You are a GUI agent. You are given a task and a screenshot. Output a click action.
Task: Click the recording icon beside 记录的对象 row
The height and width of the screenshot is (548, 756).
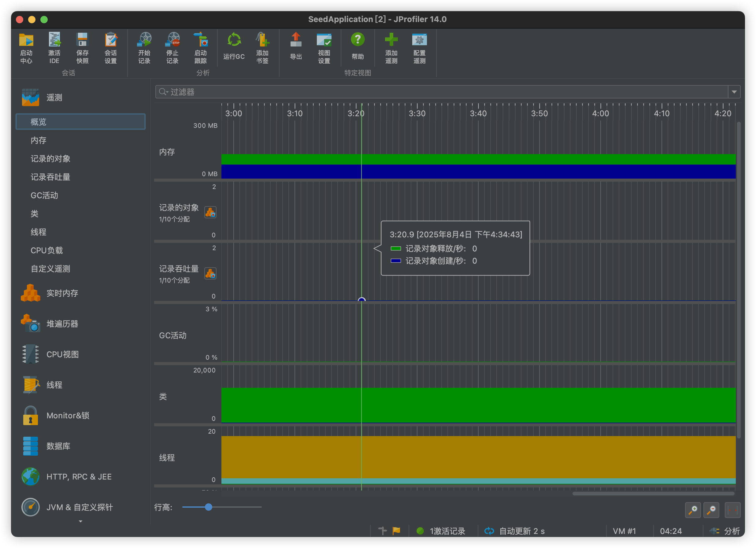[210, 212]
